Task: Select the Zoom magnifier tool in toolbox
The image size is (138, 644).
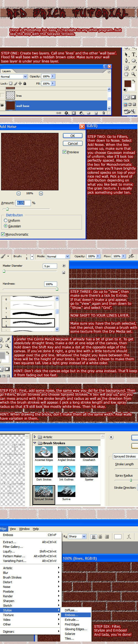Action: (x=134, y=74)
